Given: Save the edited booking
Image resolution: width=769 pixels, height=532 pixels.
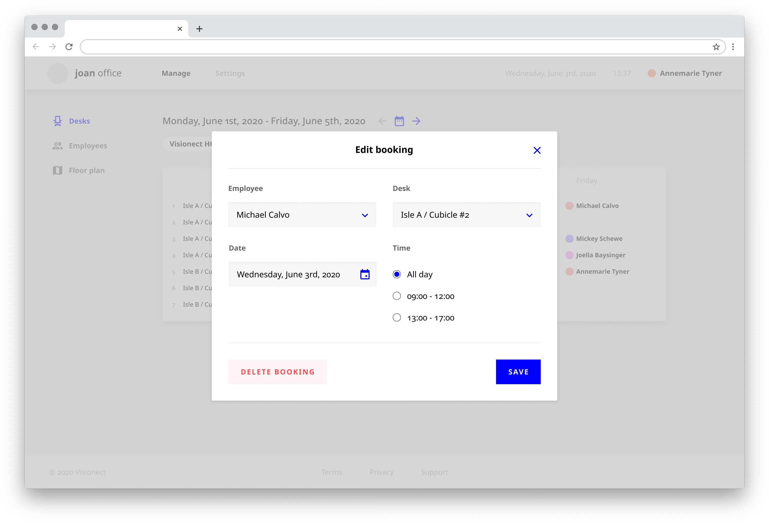Looking at the screenshot, I should (518, 372).
